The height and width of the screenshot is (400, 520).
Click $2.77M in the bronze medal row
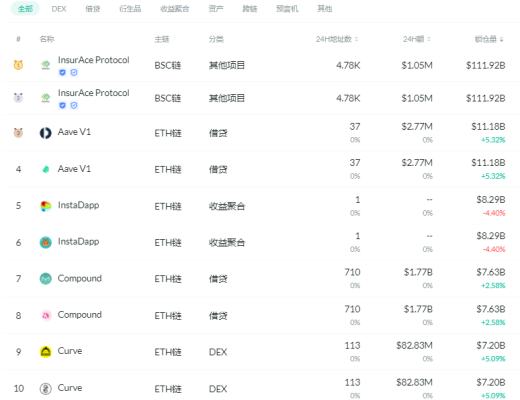click(x=417, y=127)
